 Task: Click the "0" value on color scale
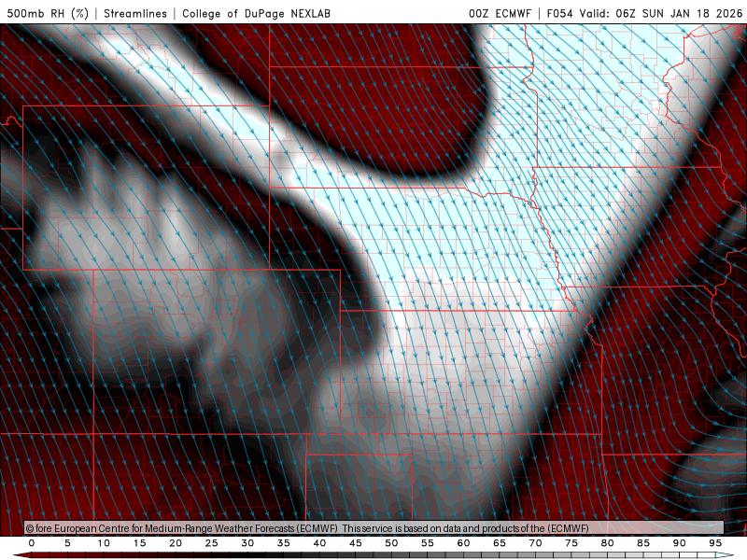click(32, 543)
